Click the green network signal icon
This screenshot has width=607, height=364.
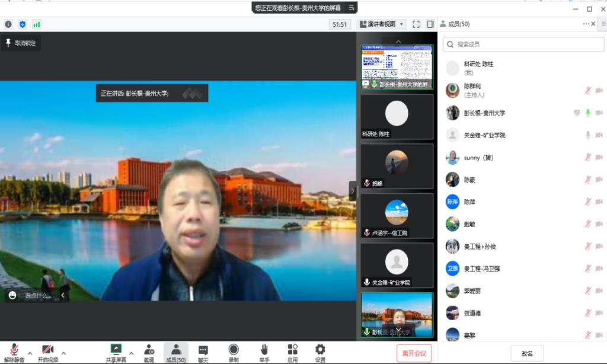[37, 24]
